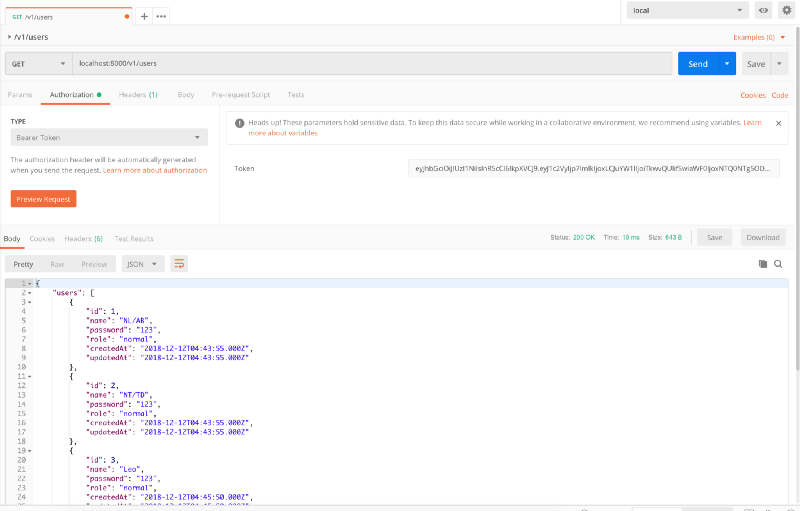Select the Raw view mode
Image resolution: width=800 pixels, height=511 pixels.
[x=57, y=264]
